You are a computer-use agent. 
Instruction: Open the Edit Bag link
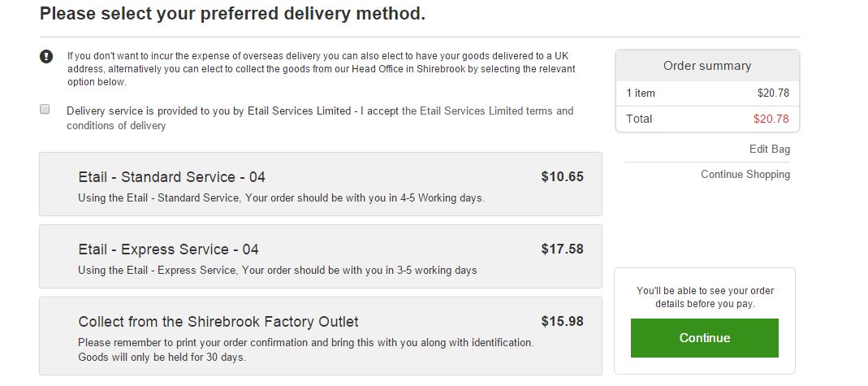point(770,149)
